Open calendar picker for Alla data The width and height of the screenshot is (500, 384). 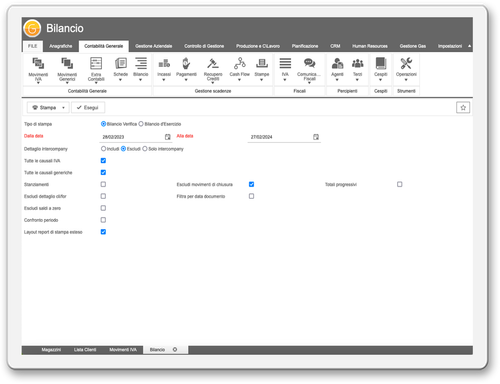coord(316,137)
